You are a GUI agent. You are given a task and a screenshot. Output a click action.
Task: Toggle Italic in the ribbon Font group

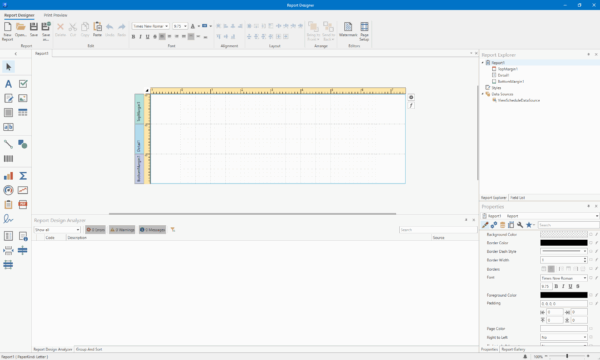(140, 37)
